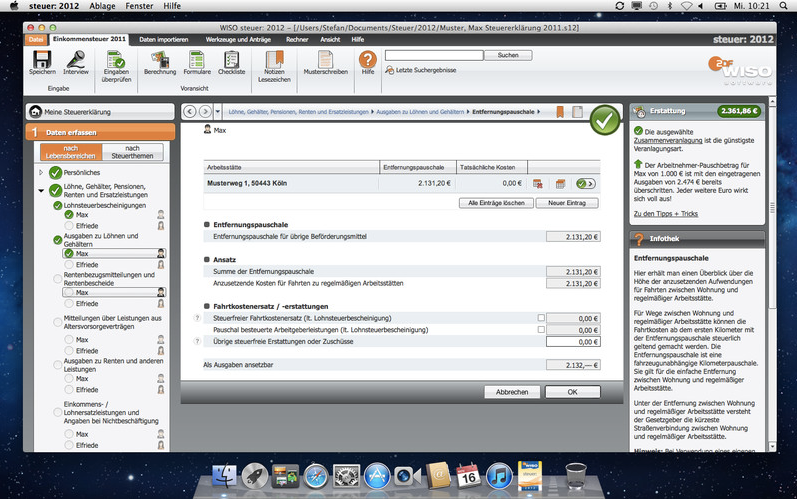Open Notizen Lesezeichen tool
The image size is (797, 499).
click(x=274, y=60)
